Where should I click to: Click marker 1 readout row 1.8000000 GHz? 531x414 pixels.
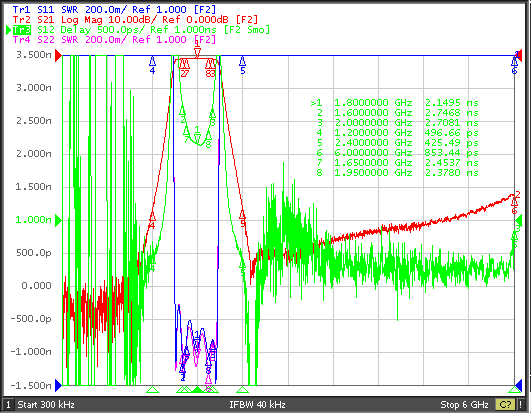coord(395,103)
